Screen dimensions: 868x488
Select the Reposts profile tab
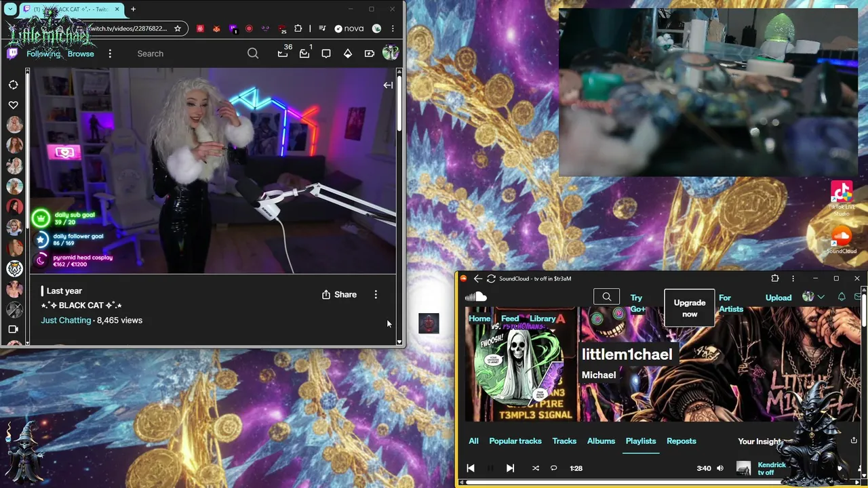(682, 441)
